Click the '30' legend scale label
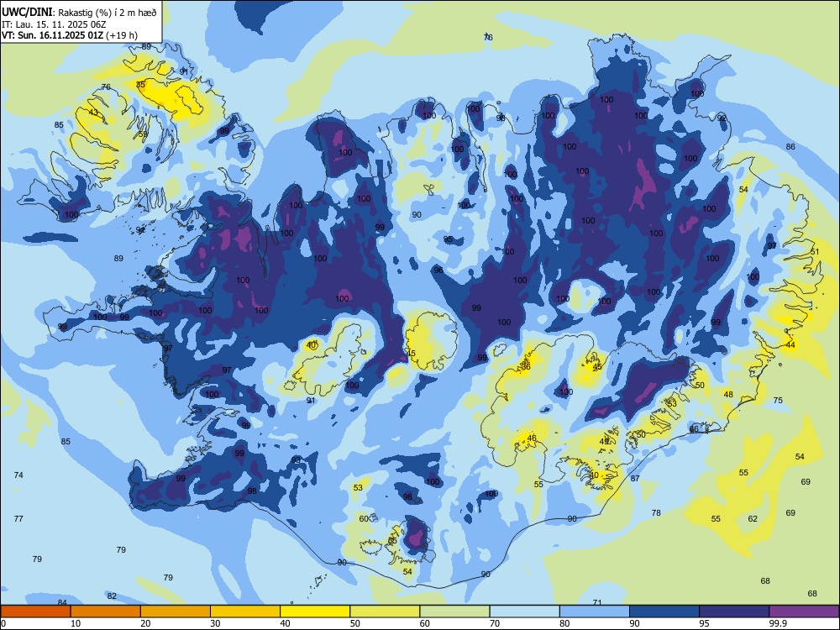 [215, 623]
